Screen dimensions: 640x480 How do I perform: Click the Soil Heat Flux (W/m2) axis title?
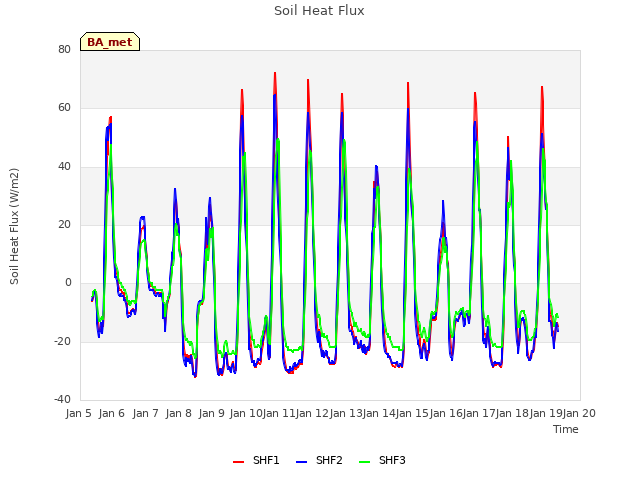[14, 226]
